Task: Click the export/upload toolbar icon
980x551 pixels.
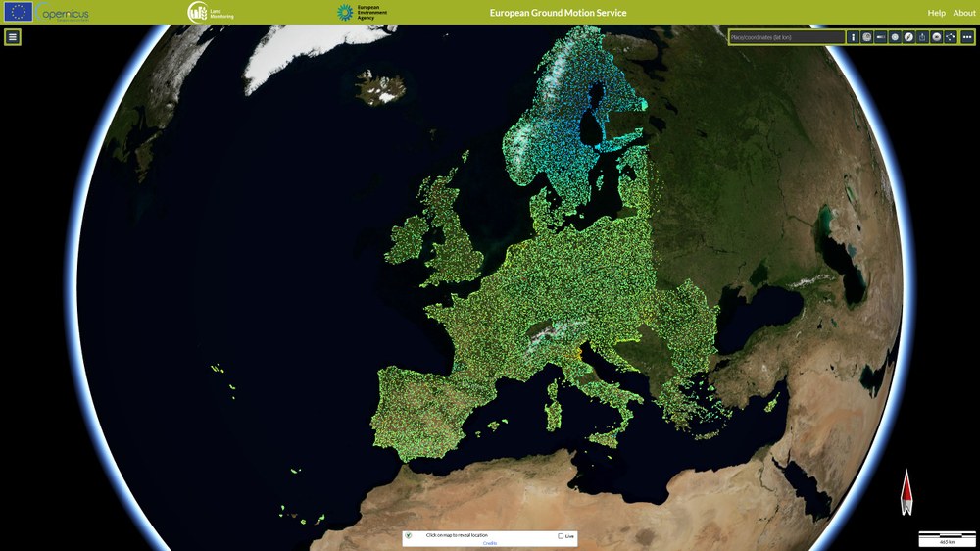Action: [x=922, y=37]
